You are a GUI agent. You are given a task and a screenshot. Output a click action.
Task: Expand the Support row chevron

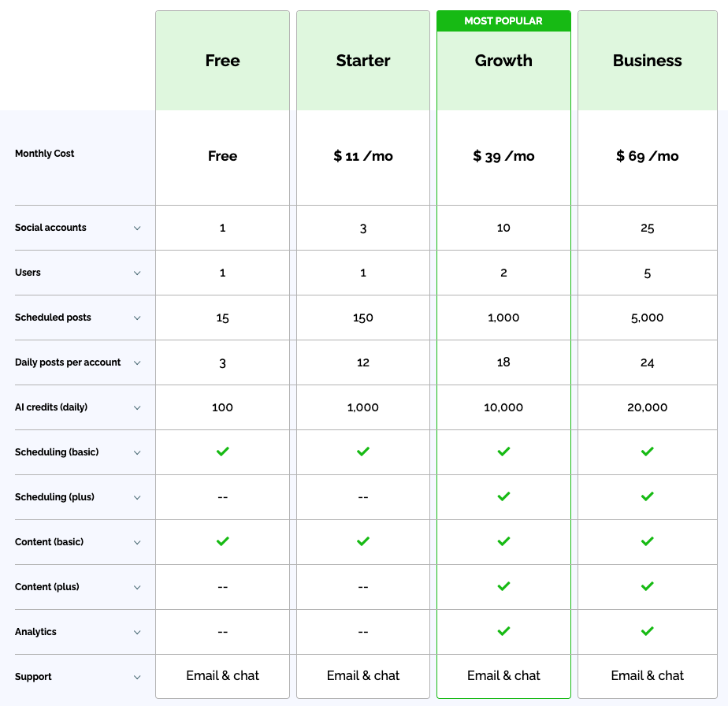point(137,678)
